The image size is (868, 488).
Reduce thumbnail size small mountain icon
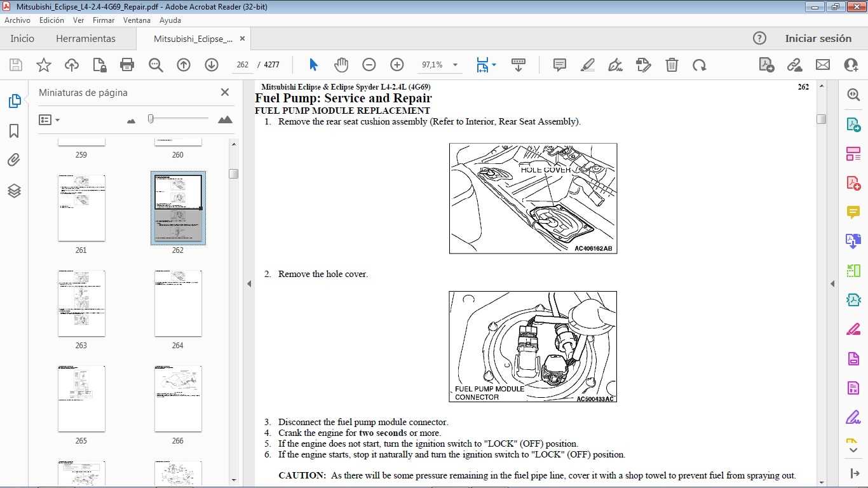click(x=132, y=120)
